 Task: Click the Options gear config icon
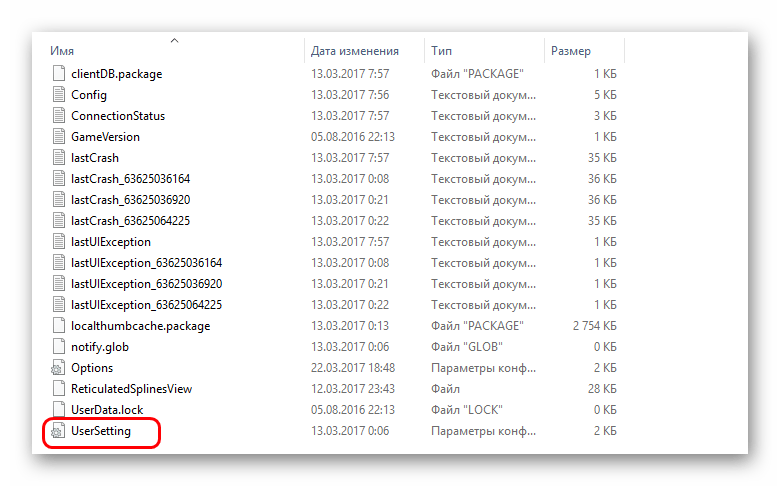[x=58, y=368]
